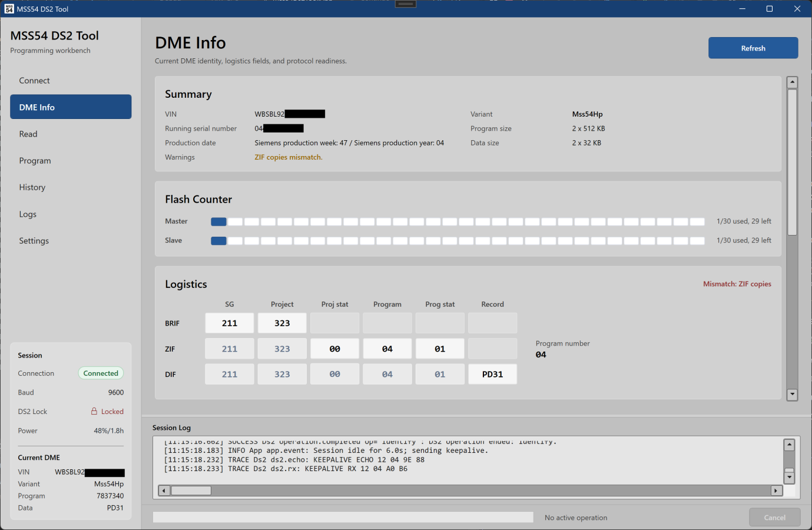812x530 pixels.
Task: Click the red 'Locked' DS2 Lock text
Action: click(x=112, y=412)
